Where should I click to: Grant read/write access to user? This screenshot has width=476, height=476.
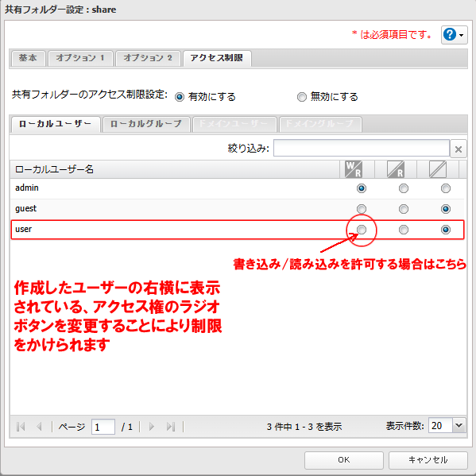362,230
